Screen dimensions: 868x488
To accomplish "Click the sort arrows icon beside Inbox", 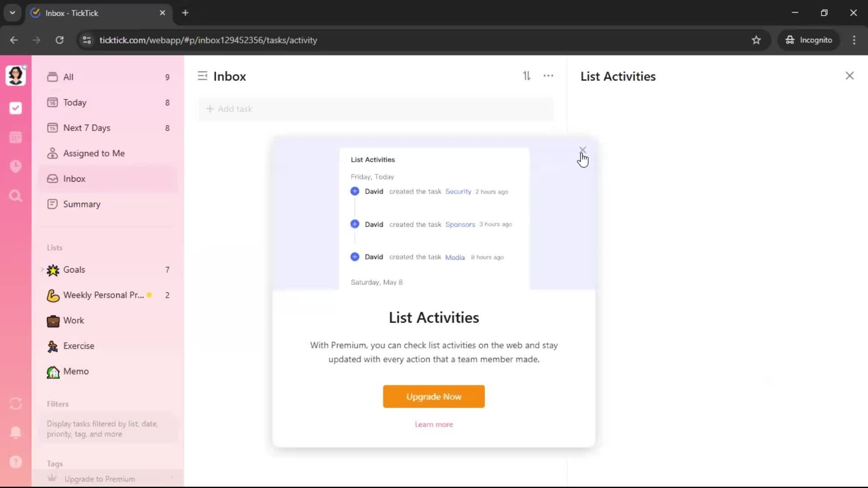I will 527,76.
